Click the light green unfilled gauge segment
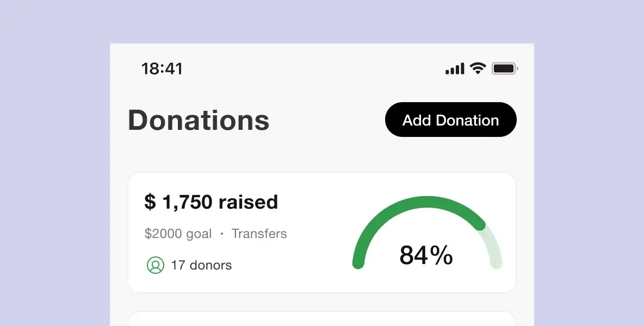This screenshot has height=326, width=644. point(493,246)
